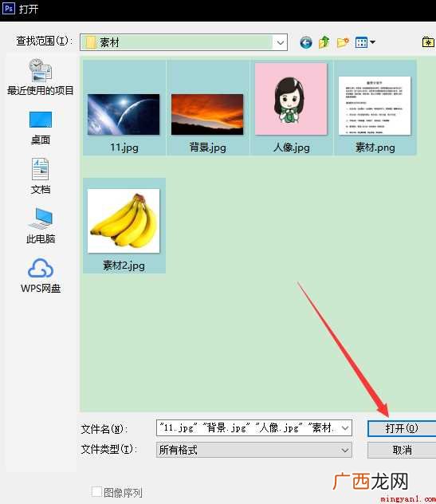This screenshot has height=504, width=436.
Task: Select the 11.jpg space thumbnail
Action: (124, 114)
